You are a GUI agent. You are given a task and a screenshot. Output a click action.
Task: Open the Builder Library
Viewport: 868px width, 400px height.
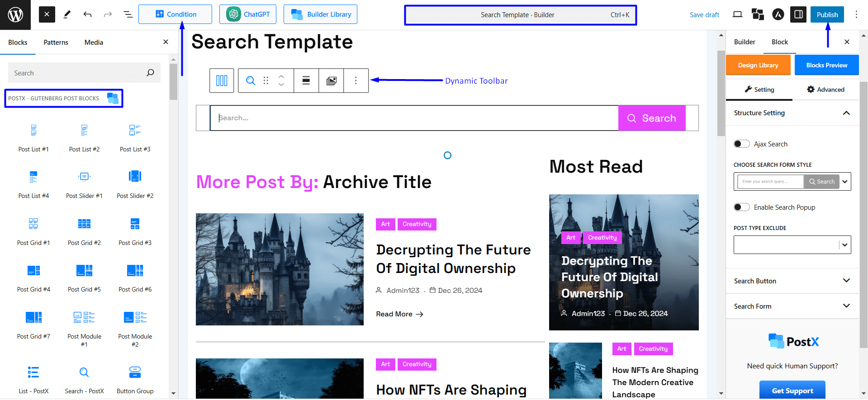click(x=320, y=14)
